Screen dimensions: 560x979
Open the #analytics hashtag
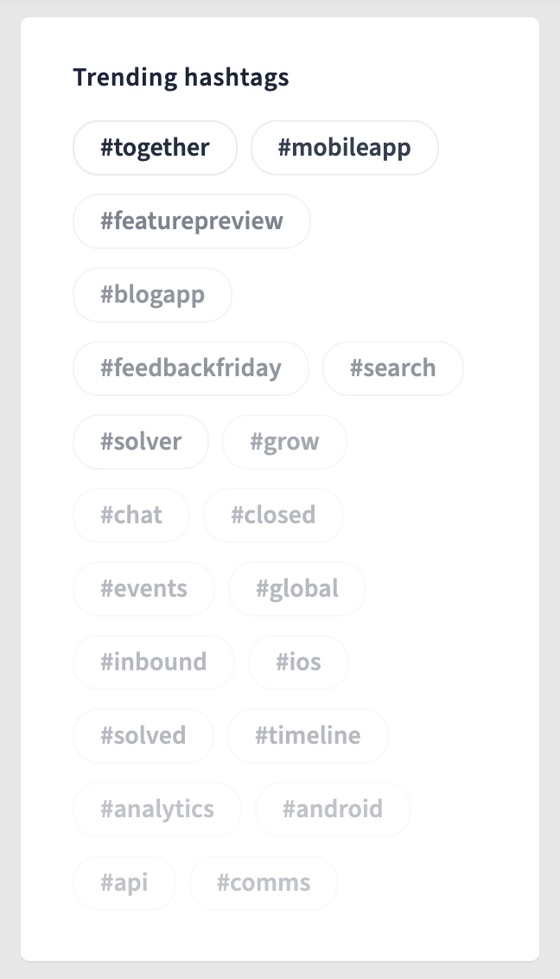tap(156, 809)
